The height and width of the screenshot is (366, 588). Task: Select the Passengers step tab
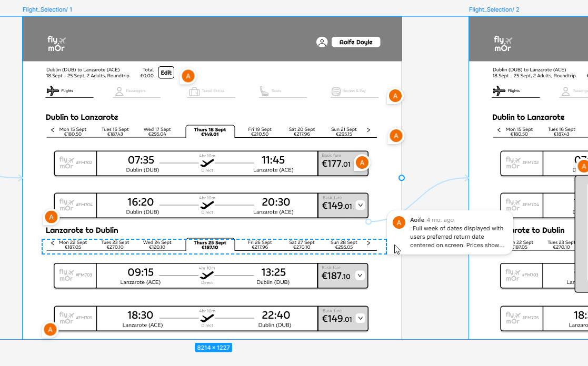point(136,91)
